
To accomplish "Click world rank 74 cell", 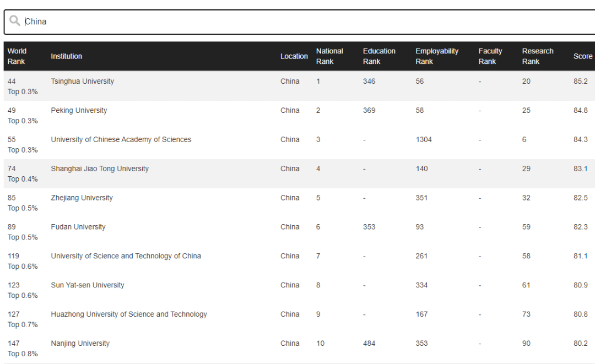I will click(12, 169).
